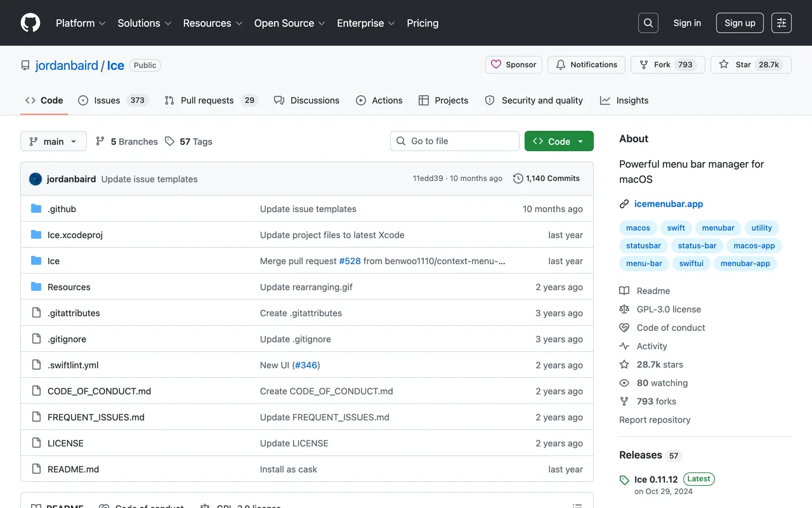Screen dimensions: 812x508
Task: Open the search magnifier icon
Action: point(648,23)
